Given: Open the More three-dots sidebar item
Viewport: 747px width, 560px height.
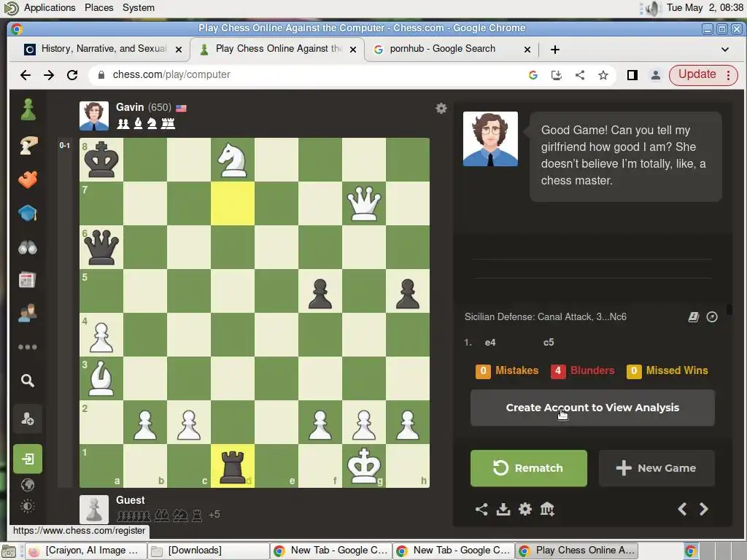Looking at the screenshot, I should click(x=28, y=346).
